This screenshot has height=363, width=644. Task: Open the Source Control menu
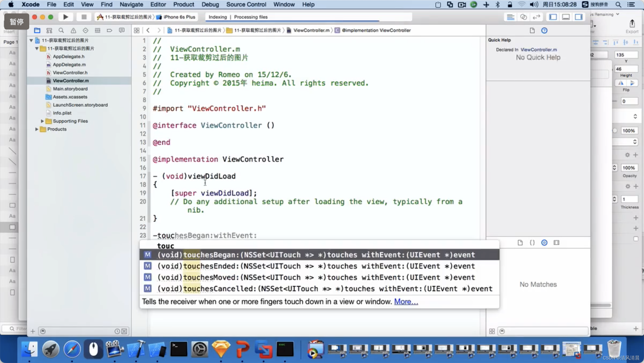(246, 4)
